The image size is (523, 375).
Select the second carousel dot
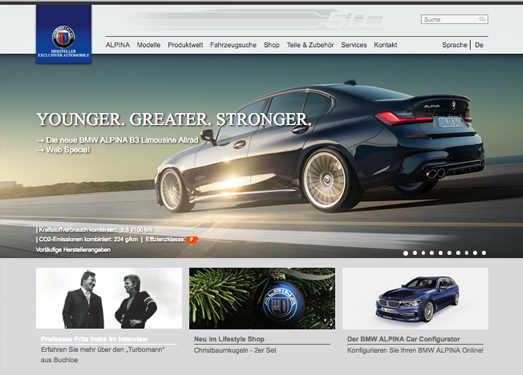415,253
